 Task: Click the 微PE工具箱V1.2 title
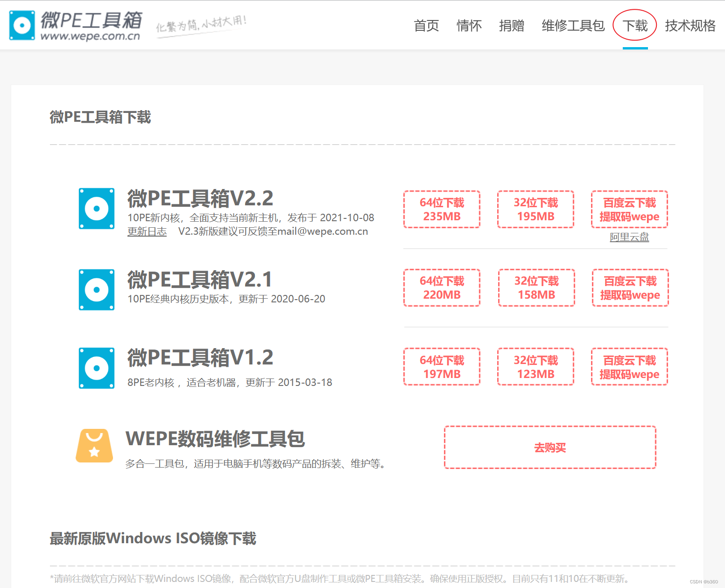[x=200, y=357]
